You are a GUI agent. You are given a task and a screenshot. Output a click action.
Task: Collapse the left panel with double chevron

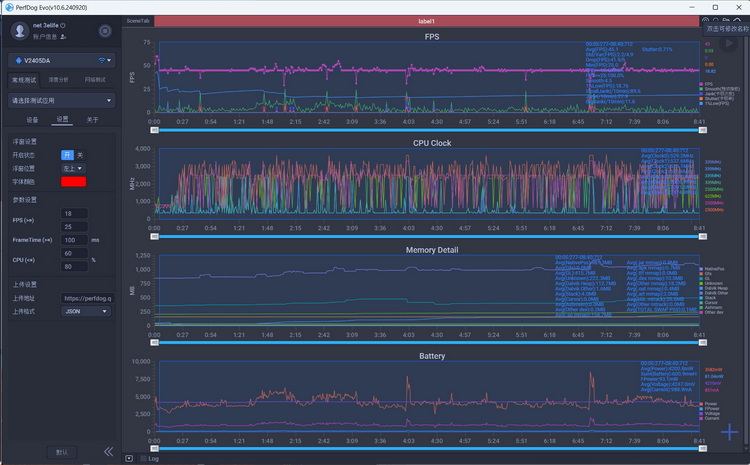(x=109, y=451)
